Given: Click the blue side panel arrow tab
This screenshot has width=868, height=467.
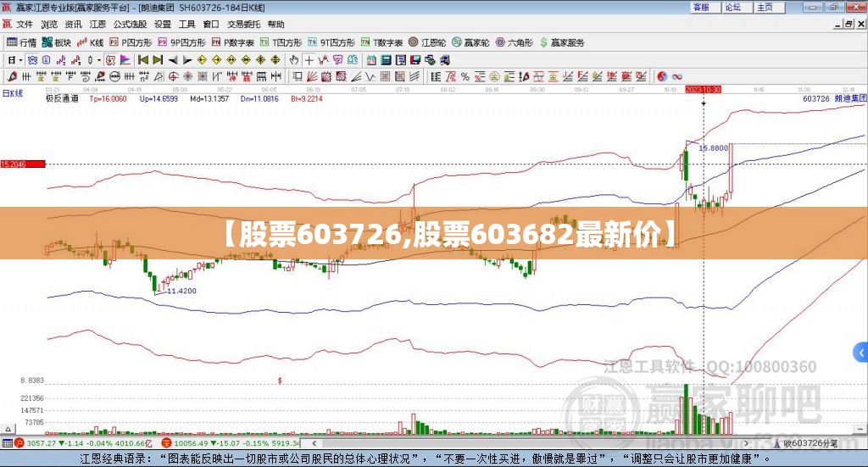Looking at the screenshot, I should pos(861,353).
